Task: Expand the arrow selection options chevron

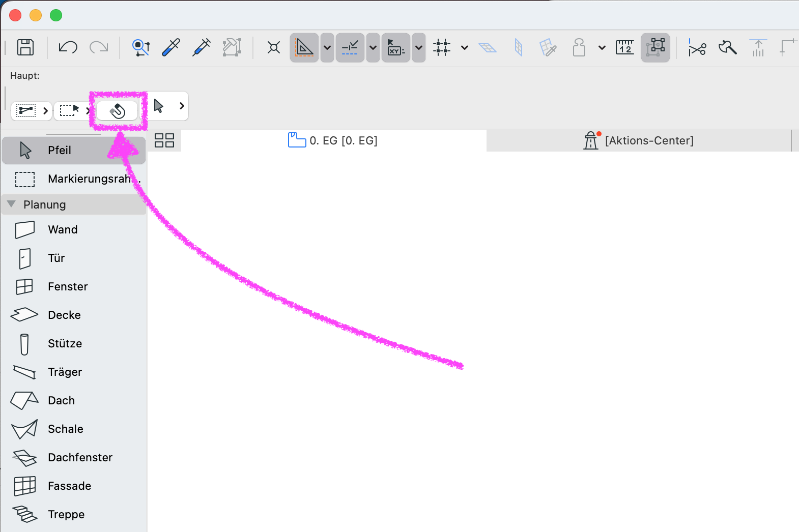Action: (x=182, y=106)
